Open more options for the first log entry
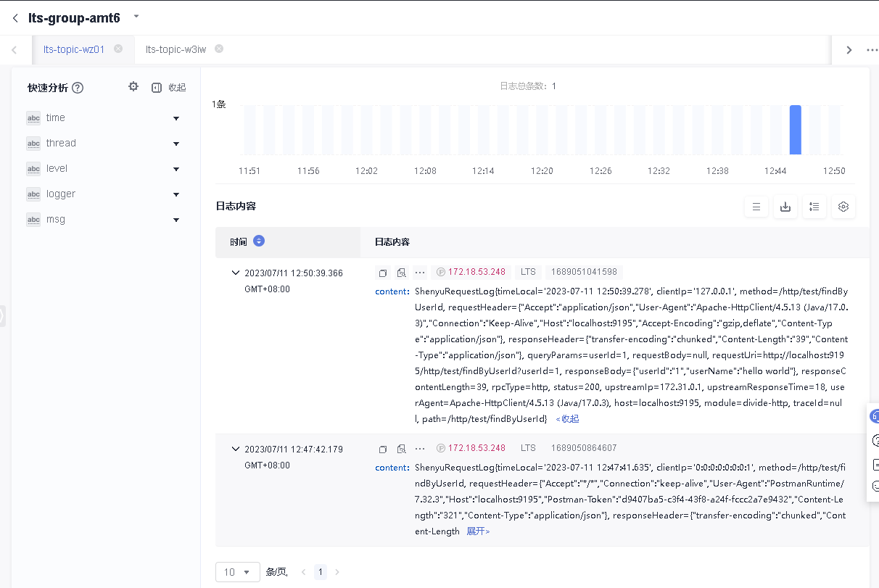This screenshot has height=588, width=879. [x=419, y=273]
